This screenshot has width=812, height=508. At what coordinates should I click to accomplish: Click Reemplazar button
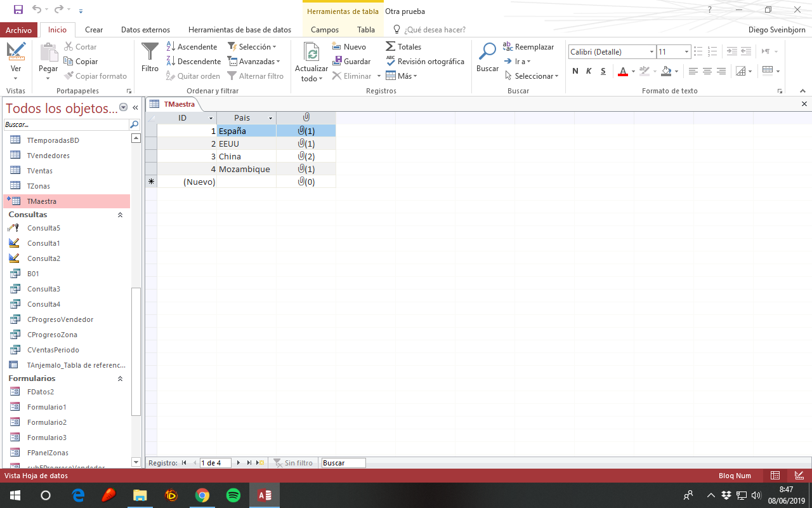pyautogui.click(x=528, y=47)
